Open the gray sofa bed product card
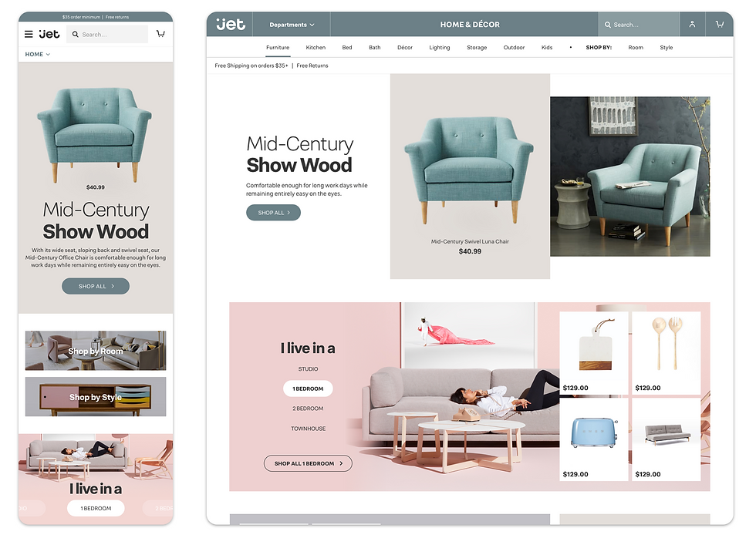Screen dimensions: 756x545 pos(667,439)
